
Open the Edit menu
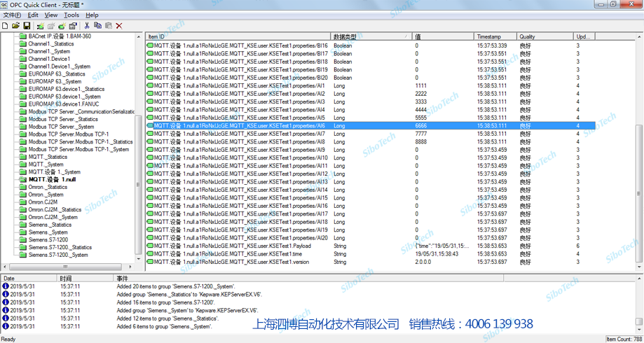(x=33, y=15)
